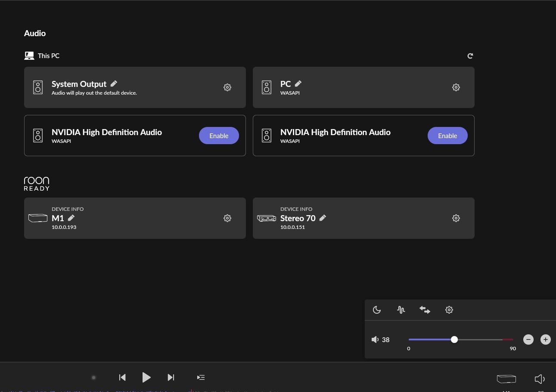
Task: Click the maximum volume label 90
Action: [513, 349]
